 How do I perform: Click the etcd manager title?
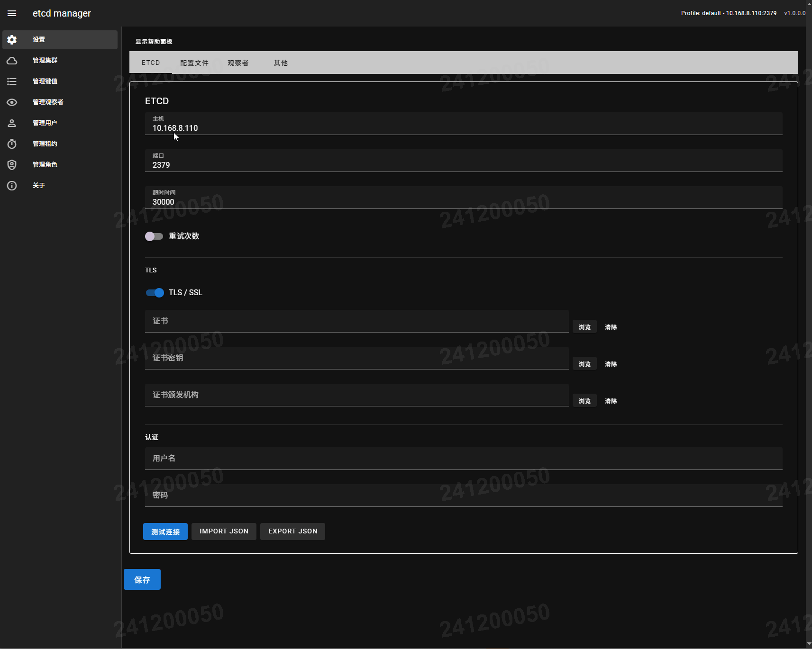(x=62, y=13)
